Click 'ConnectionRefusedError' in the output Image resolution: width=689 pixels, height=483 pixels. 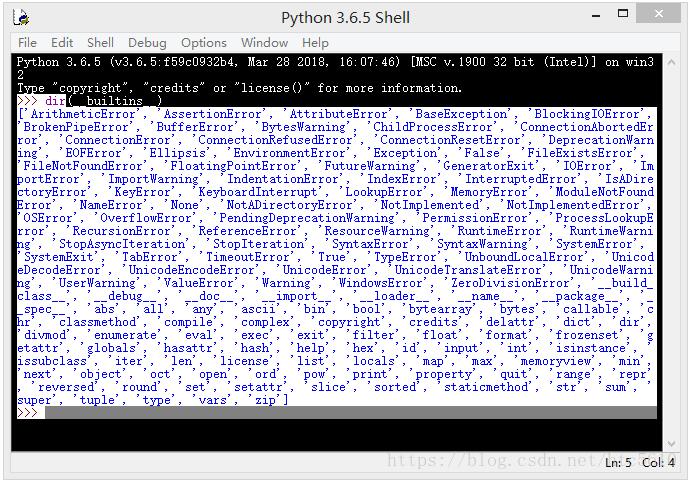[x=276, y=140]
